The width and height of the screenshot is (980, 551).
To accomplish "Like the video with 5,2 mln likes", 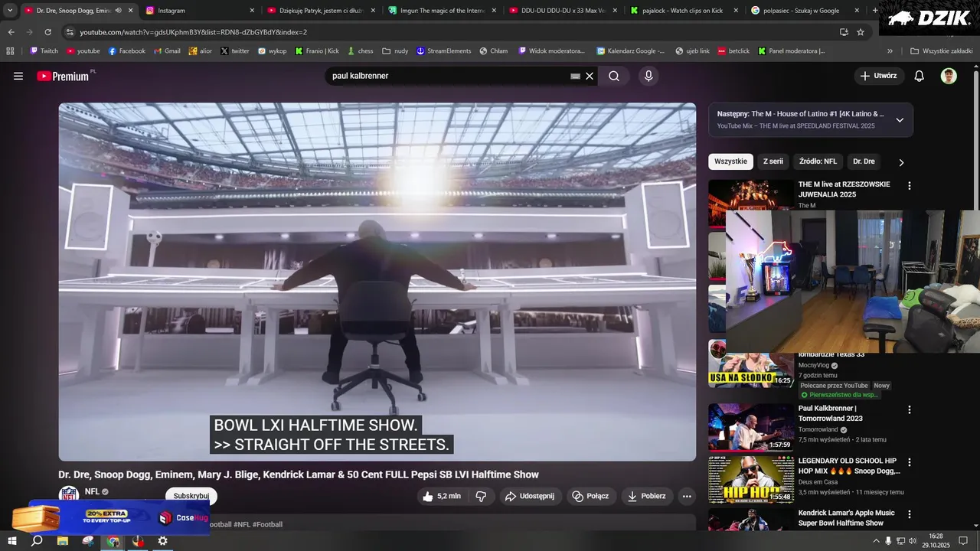I will (x=442, y=496).
